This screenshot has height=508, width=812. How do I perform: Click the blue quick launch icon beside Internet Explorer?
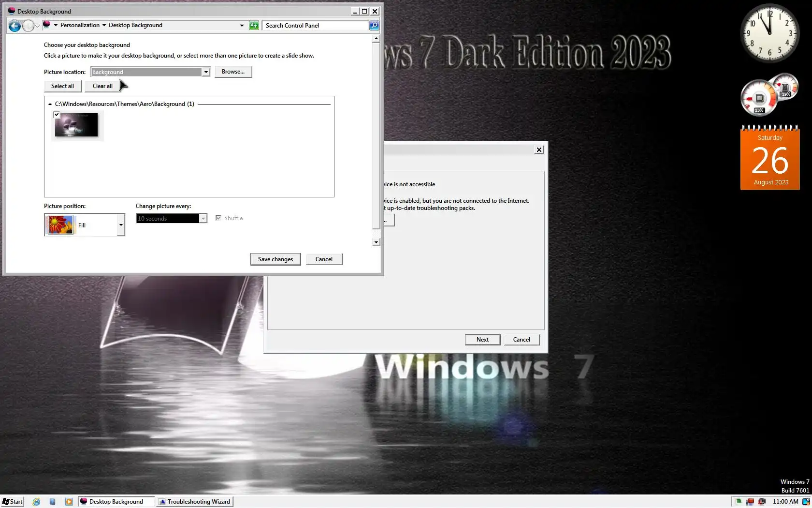point(53,502)
